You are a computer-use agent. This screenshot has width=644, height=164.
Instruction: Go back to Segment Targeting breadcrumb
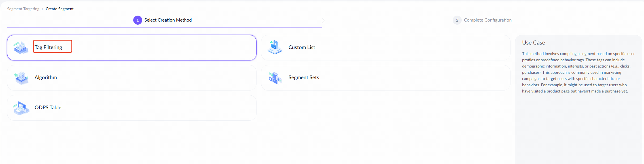(23, 9)
